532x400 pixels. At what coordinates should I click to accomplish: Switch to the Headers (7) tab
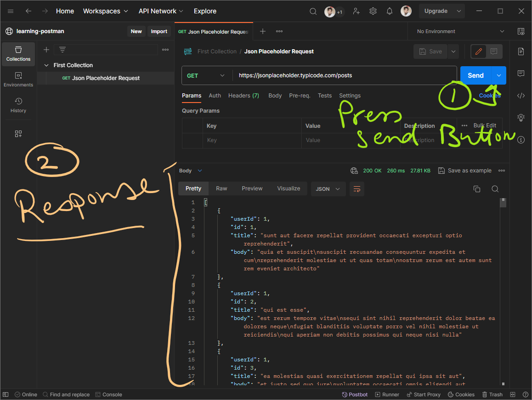click(243, 96)
